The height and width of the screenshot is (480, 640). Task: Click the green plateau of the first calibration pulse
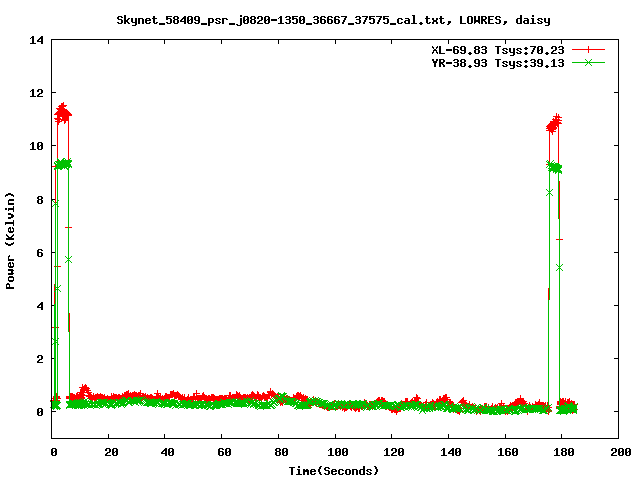tap(63, 164)
